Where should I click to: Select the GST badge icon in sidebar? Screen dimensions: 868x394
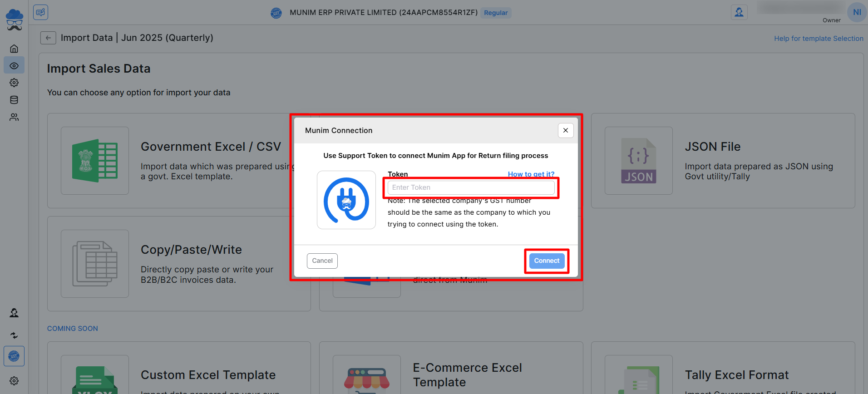[x=14, y=356]
